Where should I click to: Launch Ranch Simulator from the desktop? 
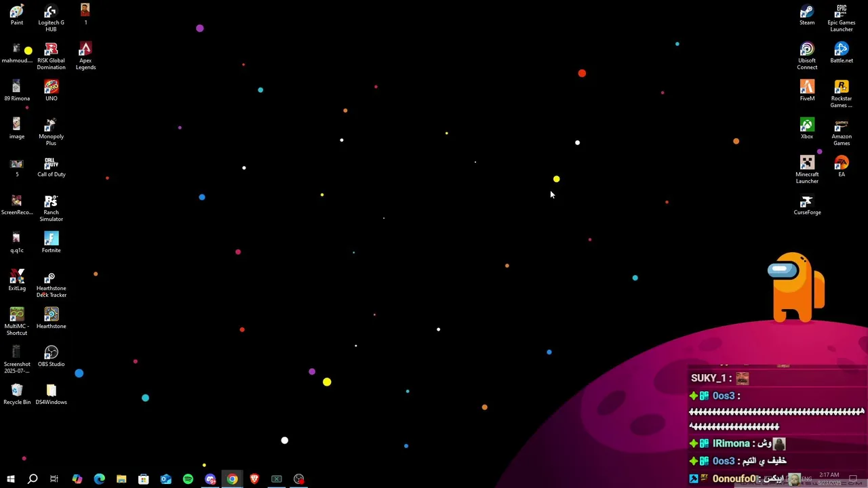pos(51,208)
